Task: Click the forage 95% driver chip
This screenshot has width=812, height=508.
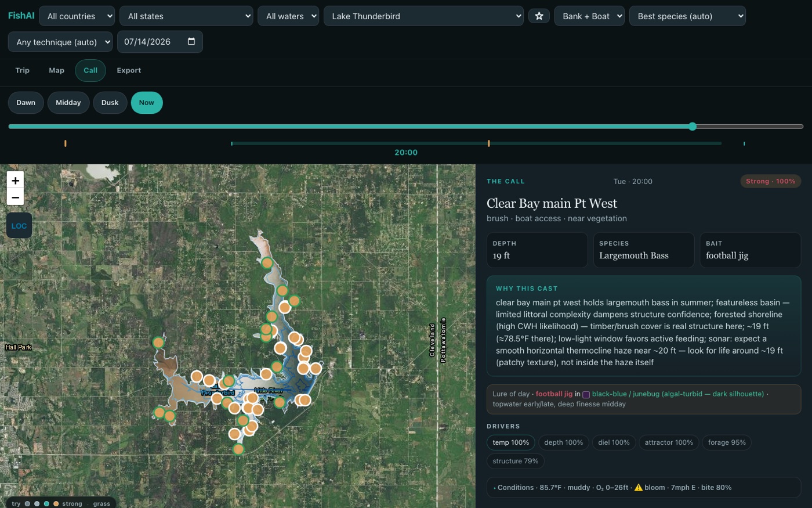Action: pos(727,442)
